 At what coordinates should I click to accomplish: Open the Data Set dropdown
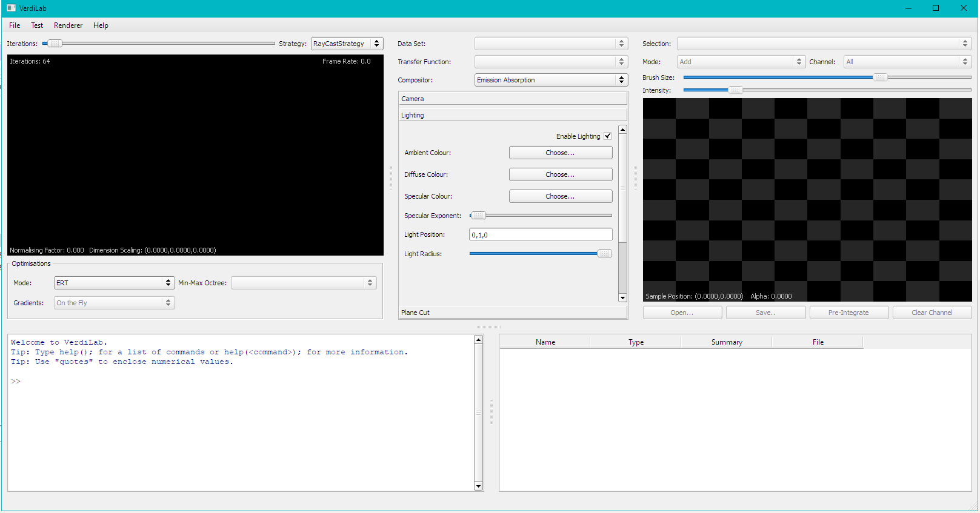[551, 44]
